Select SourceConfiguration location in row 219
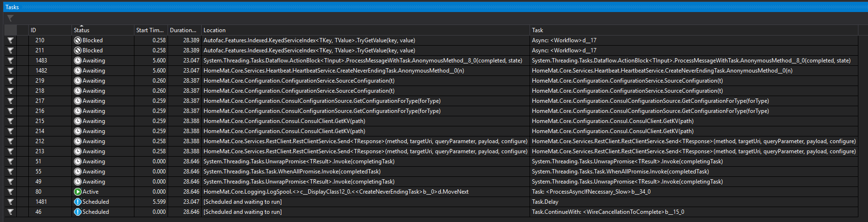The width and height of the screenshot is (868, 222). pyautogui.click(x=365, y=81)
